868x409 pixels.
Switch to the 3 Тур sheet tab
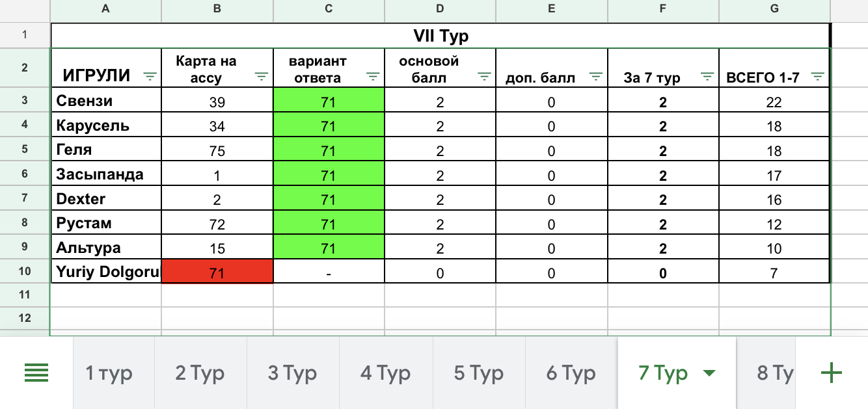click(x=292, y=373)
